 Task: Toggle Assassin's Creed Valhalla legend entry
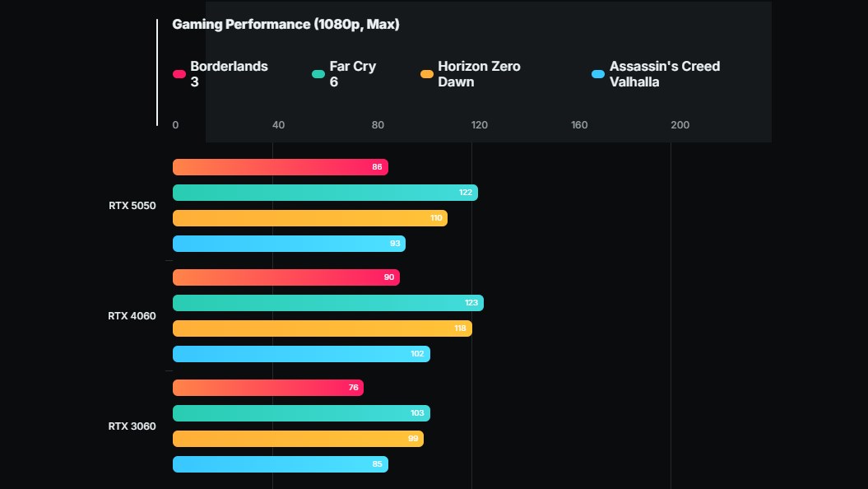[x=656, y=73]
